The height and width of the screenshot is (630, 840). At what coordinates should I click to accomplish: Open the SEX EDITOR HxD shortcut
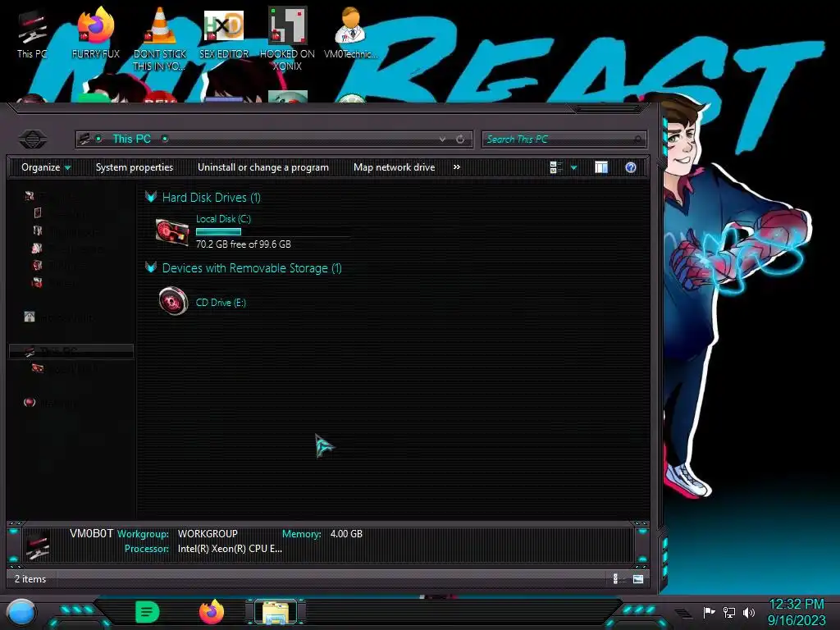[224, 34]
